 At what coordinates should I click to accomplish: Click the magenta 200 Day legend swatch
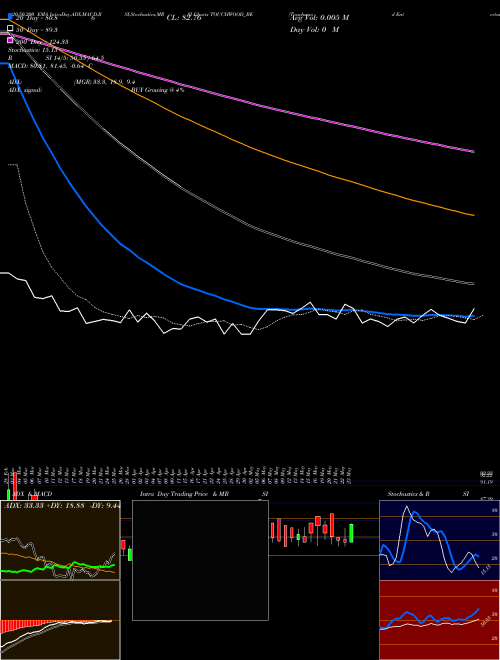[x=10, y=40]
